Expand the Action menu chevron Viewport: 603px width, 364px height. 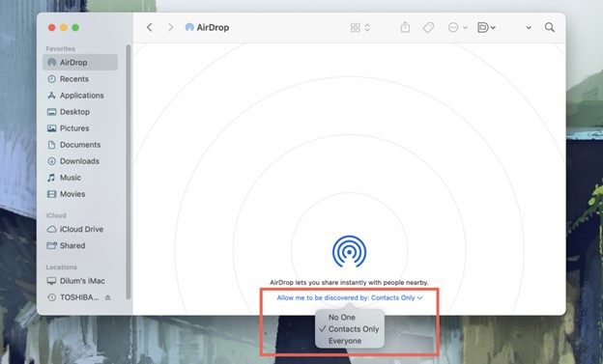click(x=465, y=28)
